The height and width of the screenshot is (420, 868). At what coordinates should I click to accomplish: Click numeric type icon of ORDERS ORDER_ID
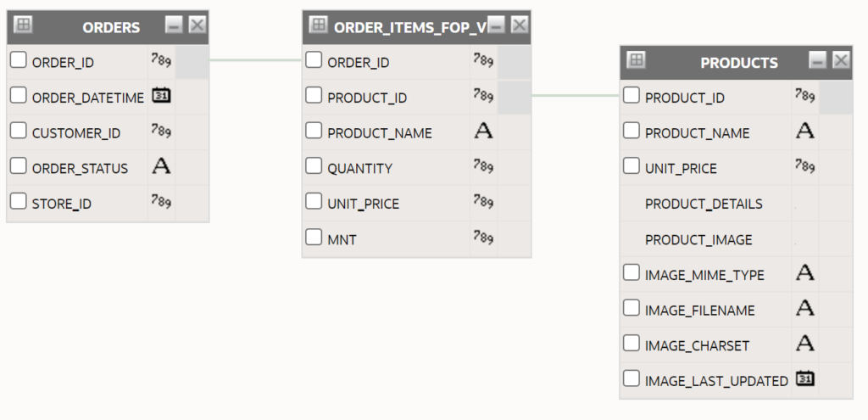161,60
